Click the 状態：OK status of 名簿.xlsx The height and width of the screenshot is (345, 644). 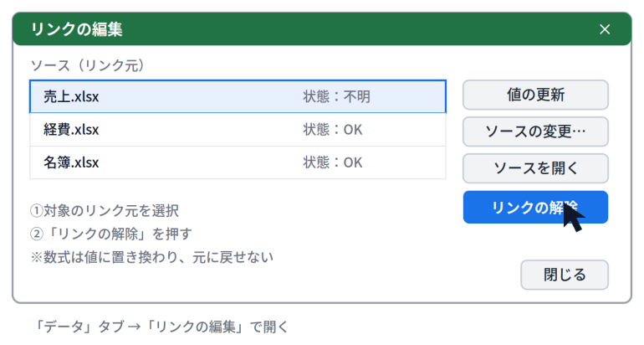tap(333, 162)
